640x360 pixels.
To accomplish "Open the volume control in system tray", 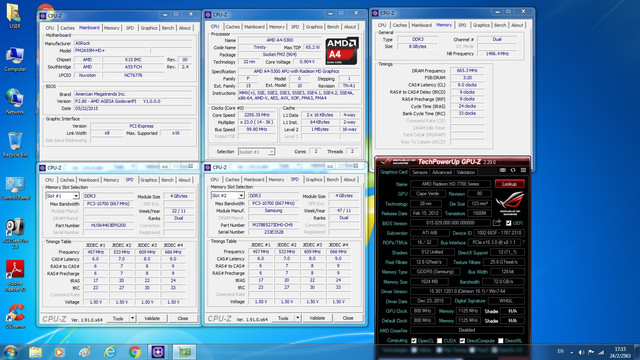I will click(581, 352).
